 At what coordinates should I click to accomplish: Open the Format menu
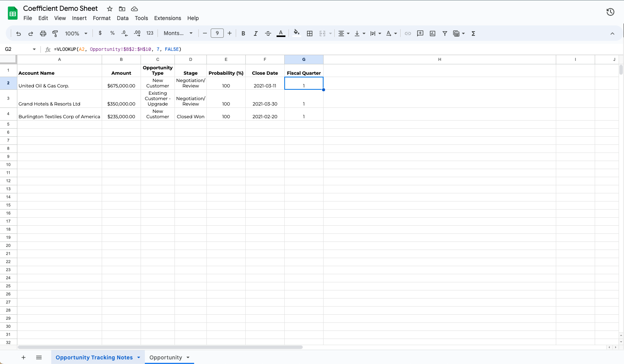coord(102,18)
